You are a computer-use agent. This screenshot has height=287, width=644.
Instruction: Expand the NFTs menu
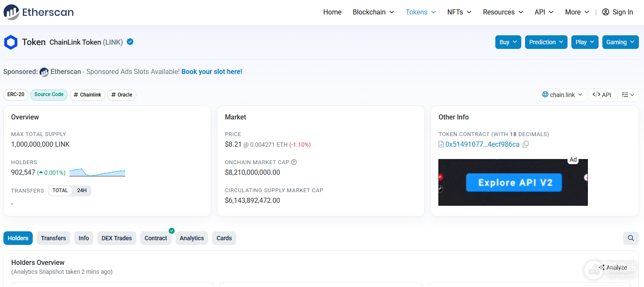coord(459,12)
